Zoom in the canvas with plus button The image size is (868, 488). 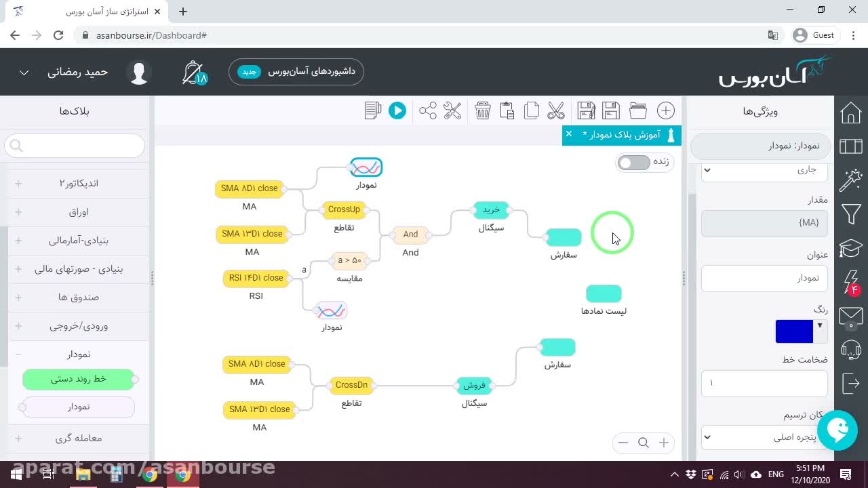(x=664, y=443)
